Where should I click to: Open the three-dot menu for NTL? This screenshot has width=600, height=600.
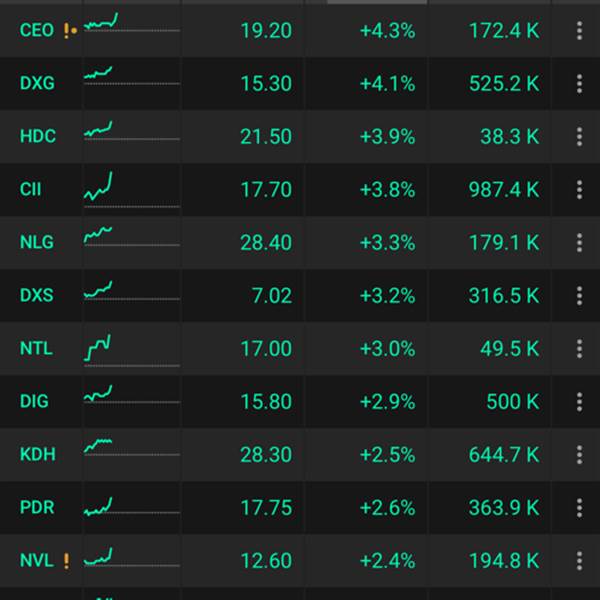(579, 348)
